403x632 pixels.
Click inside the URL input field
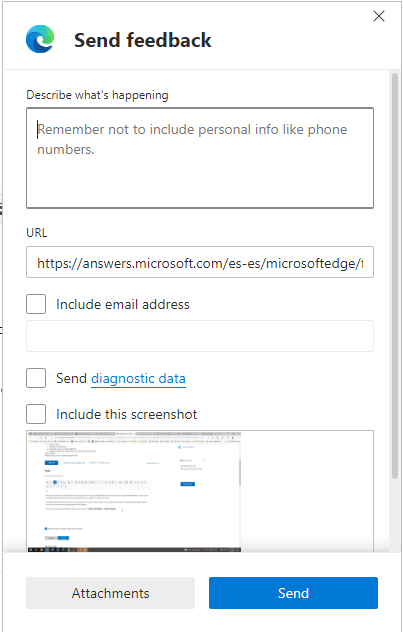point(200,262)
